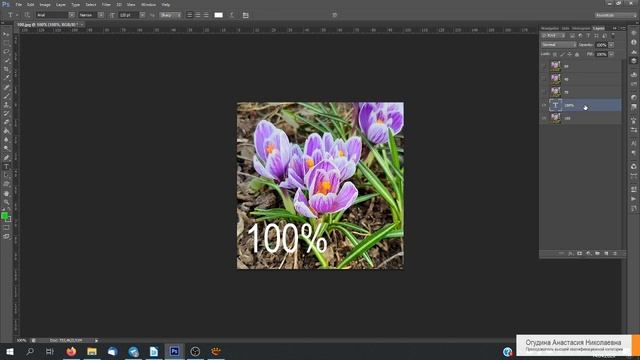The width and height of the screenshot is (640, 360).
Task: Align text right
Action: coord(206,15)
